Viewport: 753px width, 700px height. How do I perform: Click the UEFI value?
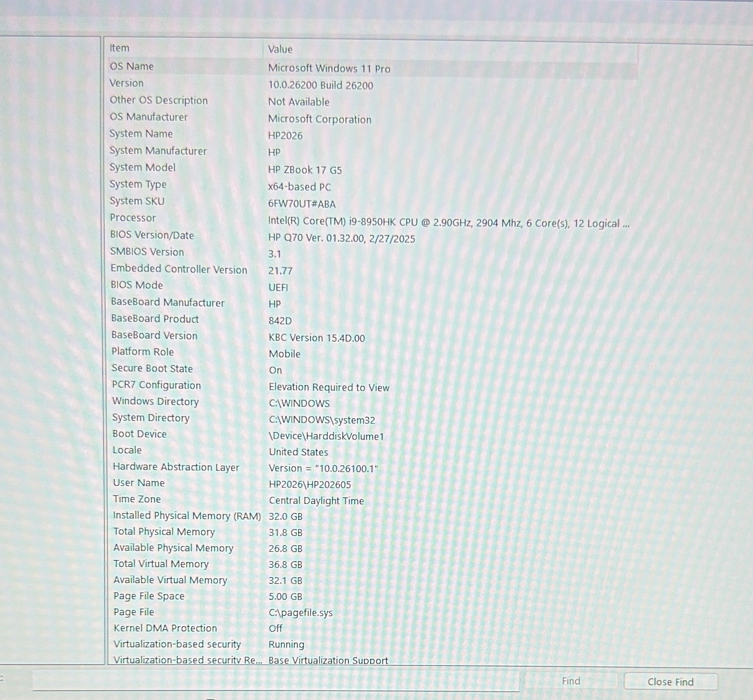point(278,287)
